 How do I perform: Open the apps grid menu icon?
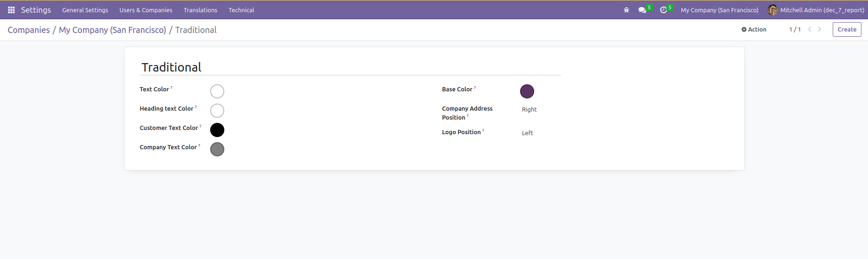pyautogui.click(x=11, y=10)
